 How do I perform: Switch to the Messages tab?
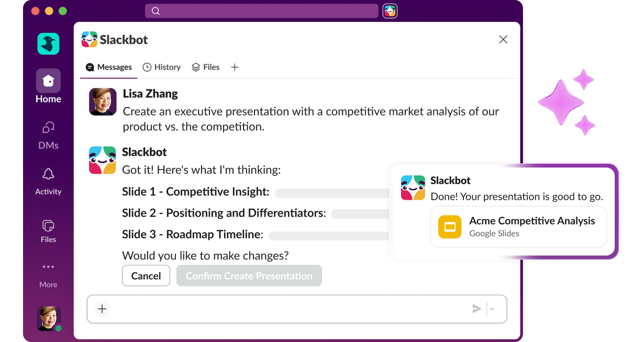109,67
